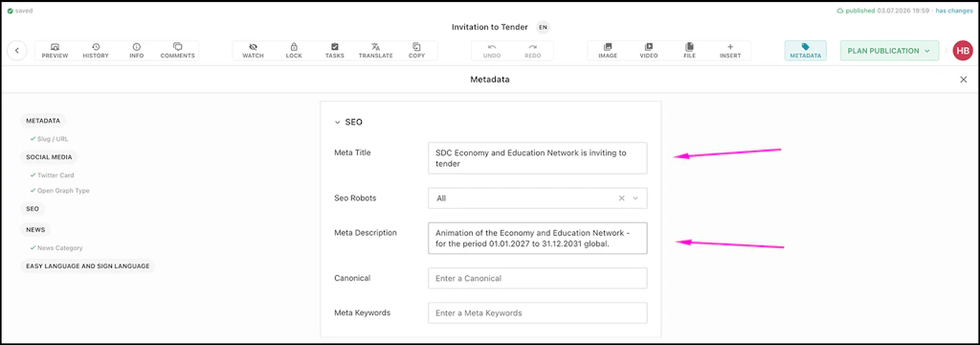
Task: Open the Preview tool
Action: point(55,51)
